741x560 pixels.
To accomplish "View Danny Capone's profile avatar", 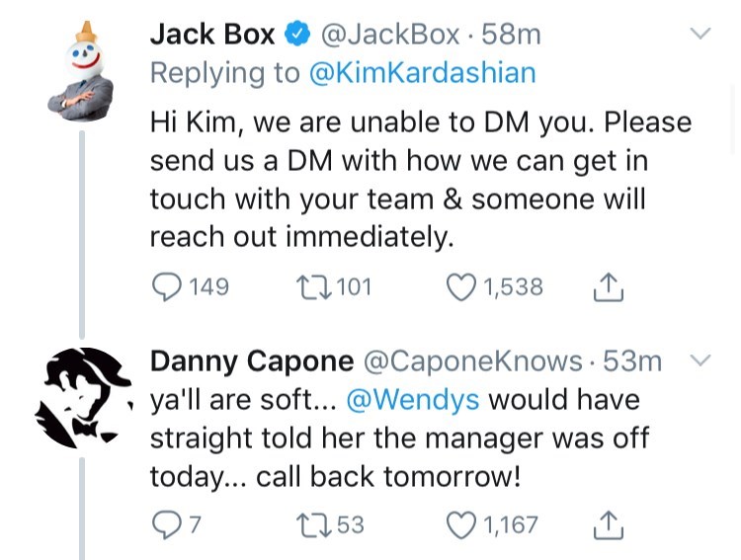I will tap(83, 397).
